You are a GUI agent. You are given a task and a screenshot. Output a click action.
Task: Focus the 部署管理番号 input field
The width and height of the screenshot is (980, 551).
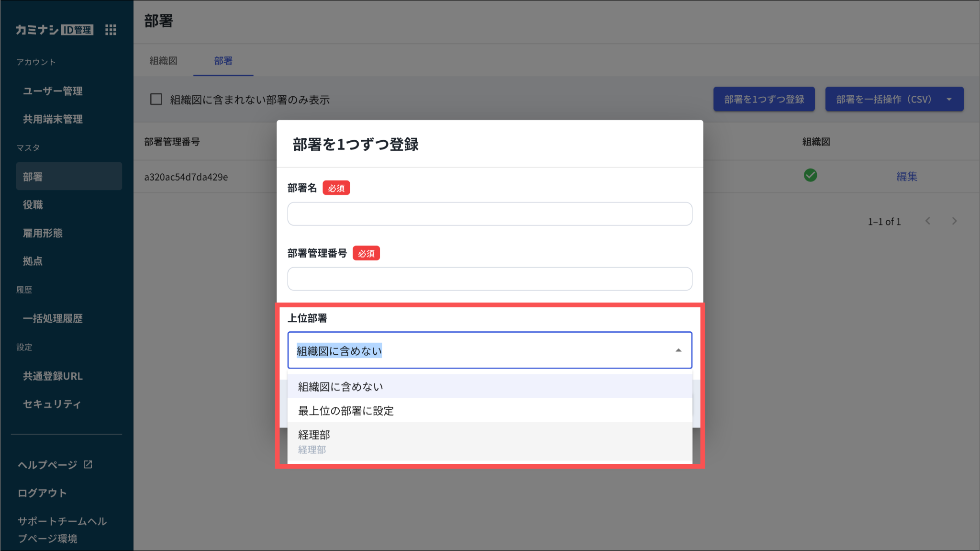coord(490,279)
